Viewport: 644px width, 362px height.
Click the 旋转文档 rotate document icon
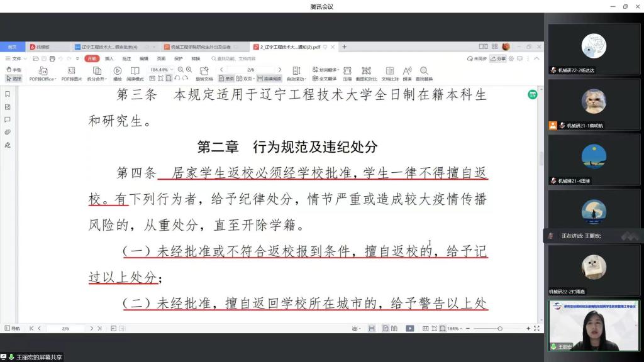point(204,74)
